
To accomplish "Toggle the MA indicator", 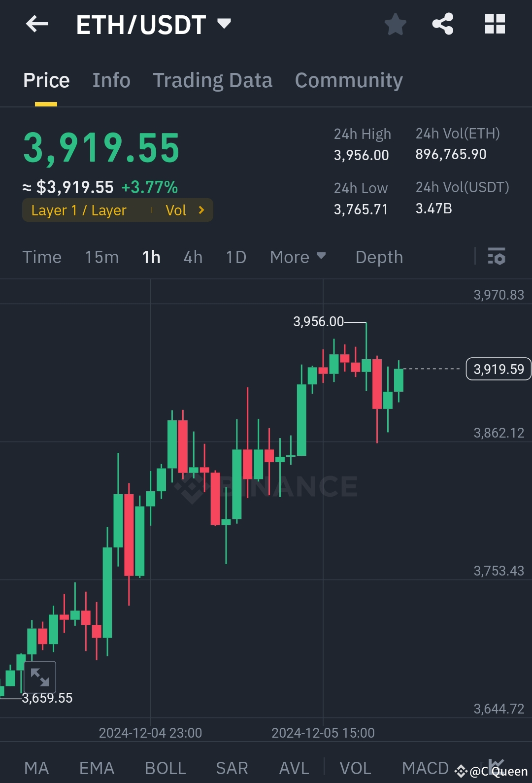I will click(37, 767).
